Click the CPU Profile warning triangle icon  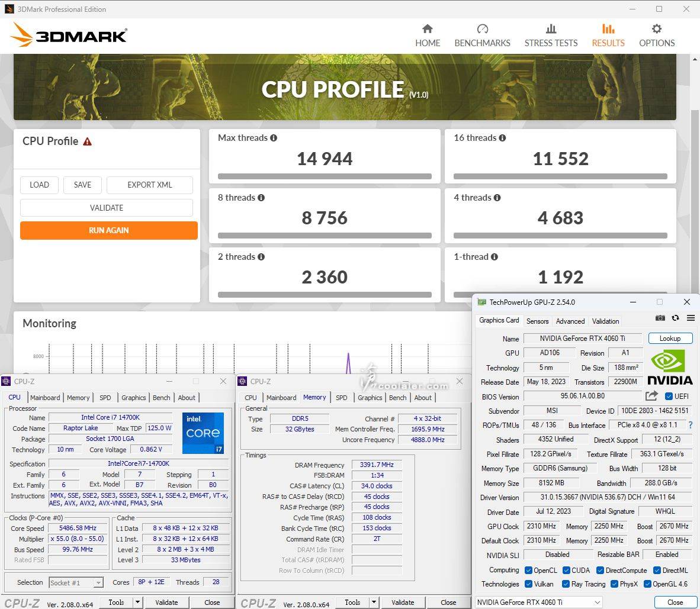click(x=88, y=141)
